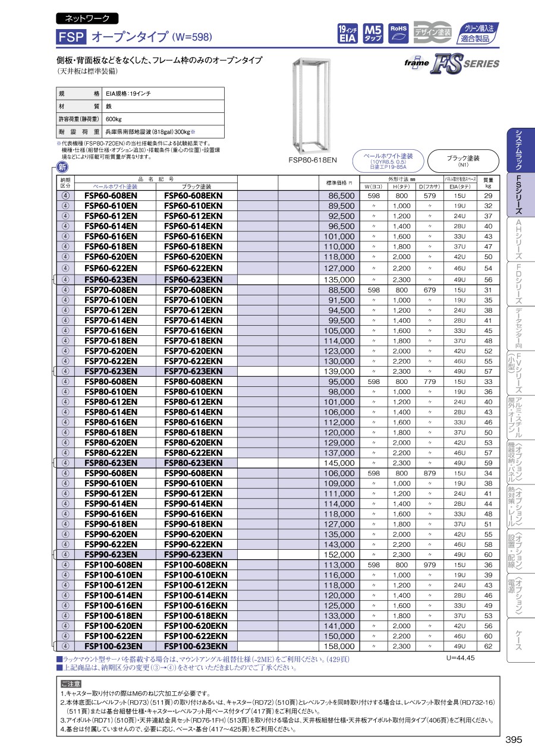
Task: Click the 新 (new) circle mark
Action: click(61, 166)
